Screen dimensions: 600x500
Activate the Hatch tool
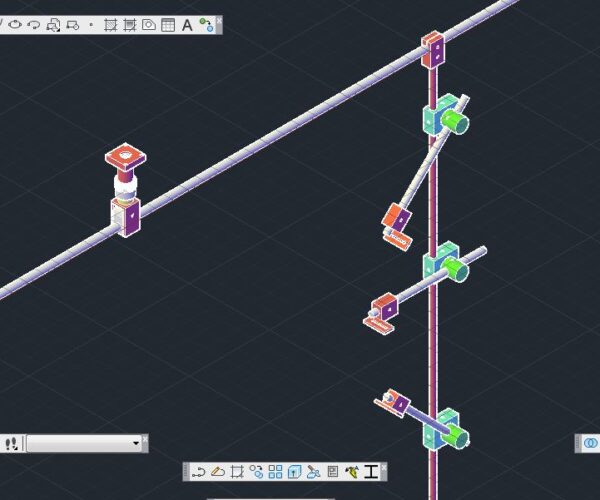pos(111,25)
